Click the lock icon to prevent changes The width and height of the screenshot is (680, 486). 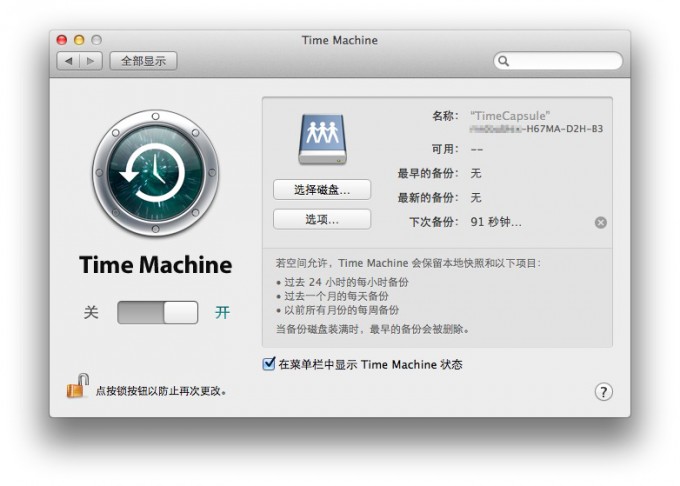click(77, 387)
